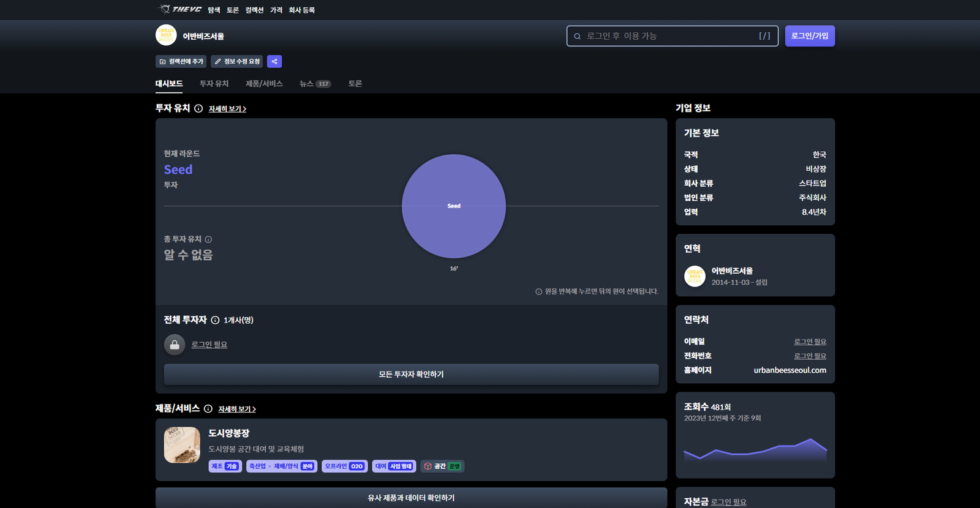Click the 정보 수정 요청 button
The image size is (980, 508).
tap(237, 61)
